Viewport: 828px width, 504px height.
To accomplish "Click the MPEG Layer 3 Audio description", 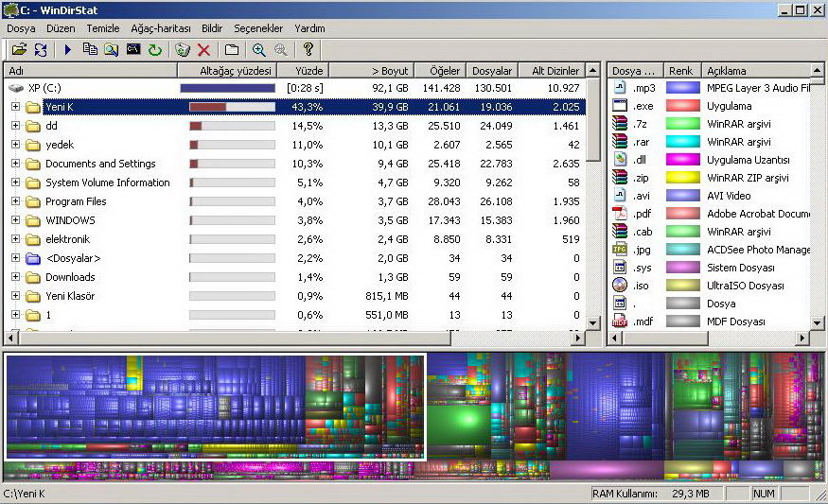I will 758,88.
